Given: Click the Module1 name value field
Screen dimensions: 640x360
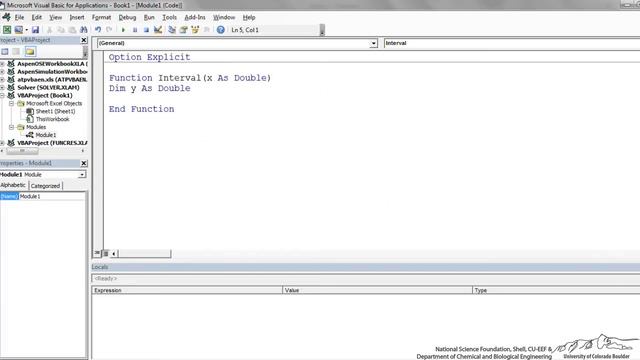Looking at the screenshot, I should (x=52, y=197).
